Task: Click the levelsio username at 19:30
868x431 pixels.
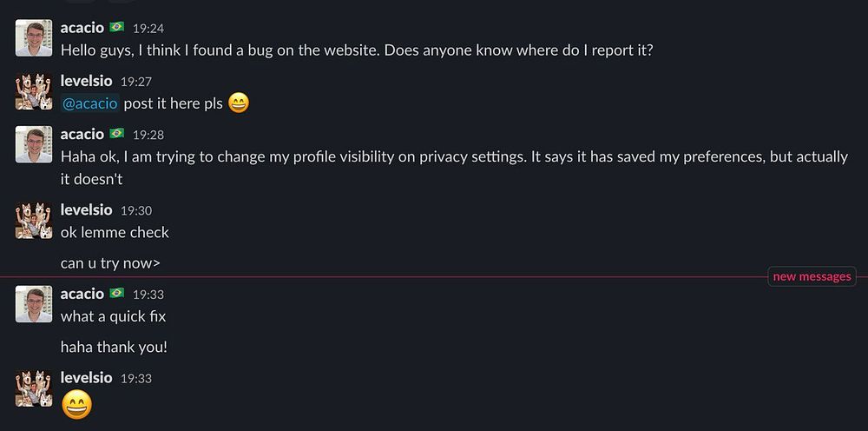Action: 86,209
